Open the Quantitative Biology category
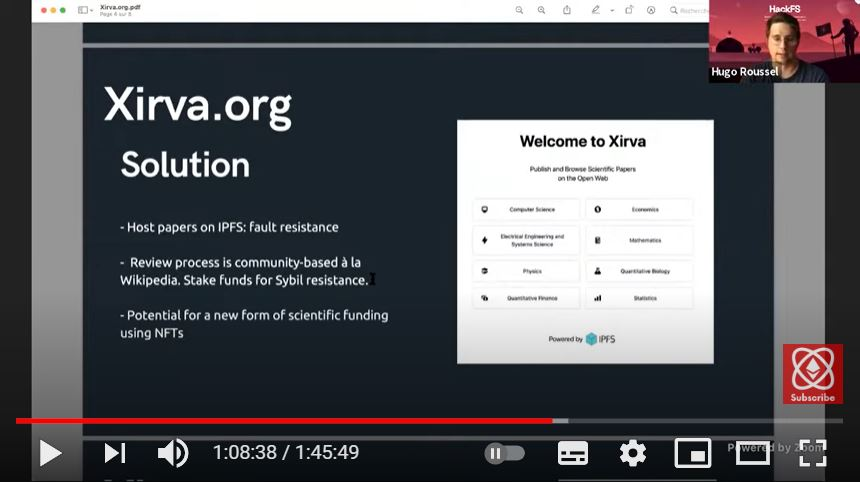The width and height of the screenshot is (860, 482). pos(640,271)
